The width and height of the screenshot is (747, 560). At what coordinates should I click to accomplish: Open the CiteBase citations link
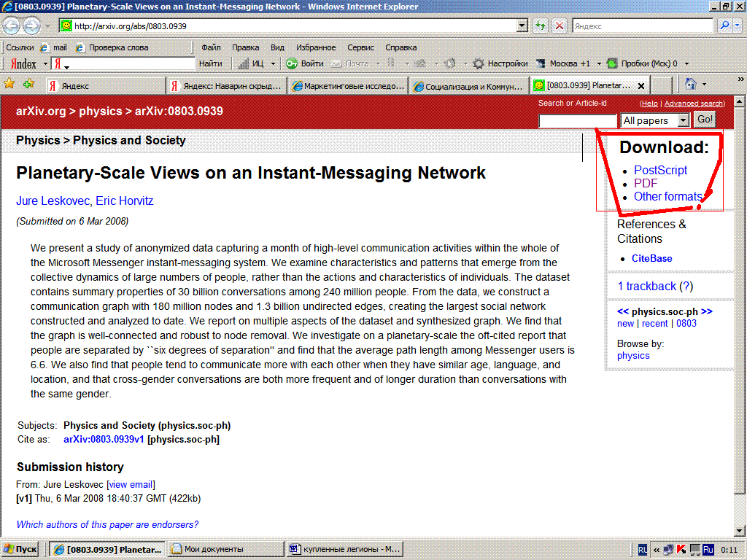pyautogui.click(x=651, y=258)
